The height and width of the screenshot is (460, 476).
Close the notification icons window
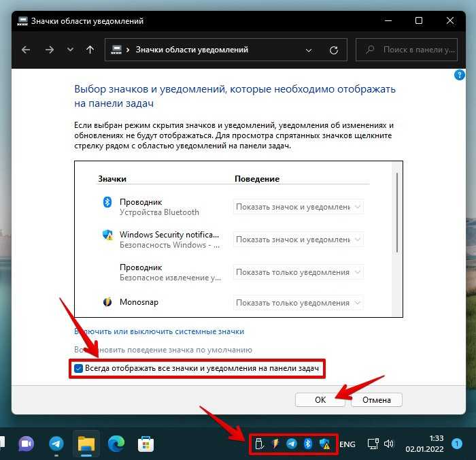pyautogui.click(x=450, y=20)
